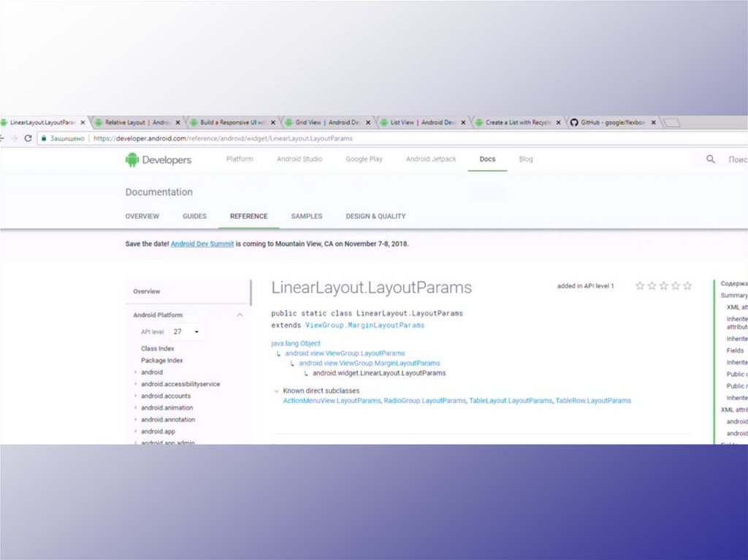This screenshot has width=748, height=560.
Task: Select the DESIGN & QUALITY tab
Action: 375,216
